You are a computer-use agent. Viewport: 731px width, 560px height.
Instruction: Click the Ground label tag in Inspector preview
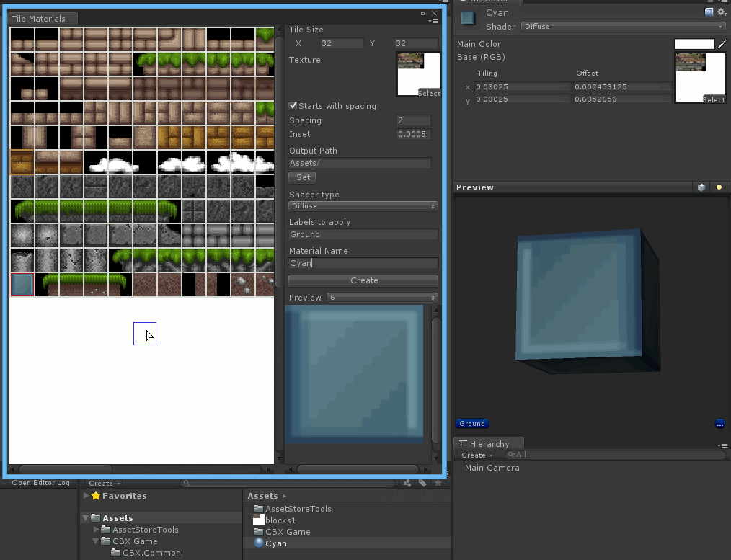(471, 424)
